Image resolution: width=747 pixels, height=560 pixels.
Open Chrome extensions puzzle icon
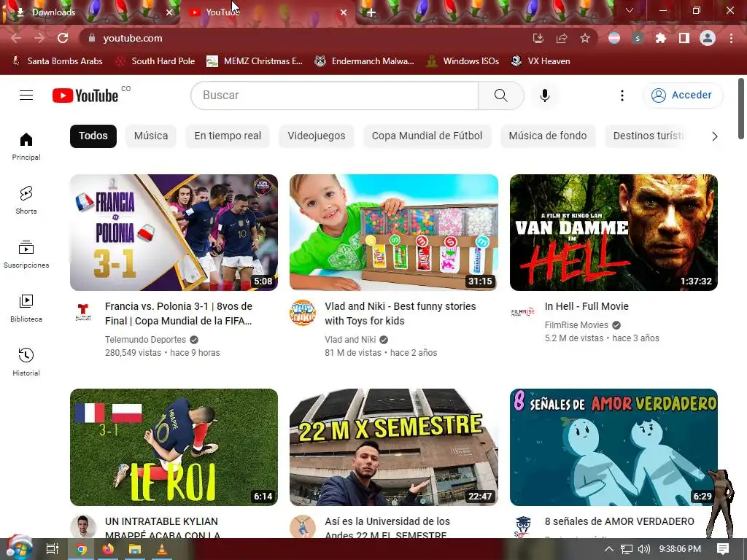click(660, 38)
